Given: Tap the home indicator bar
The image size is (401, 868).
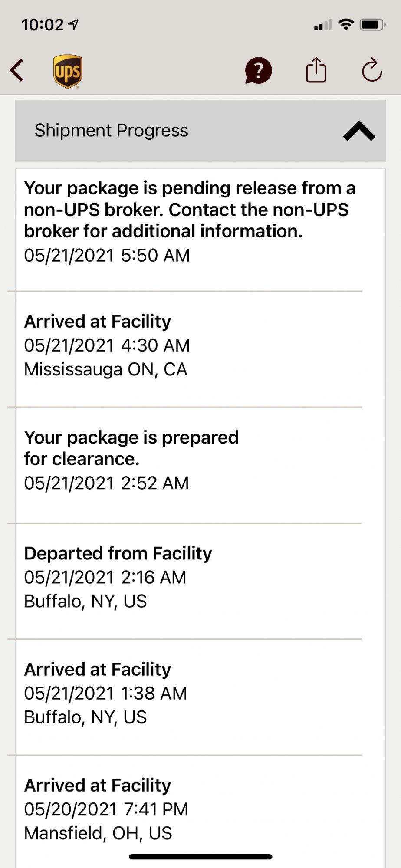Looking at the screenshot, I should 200,857.
